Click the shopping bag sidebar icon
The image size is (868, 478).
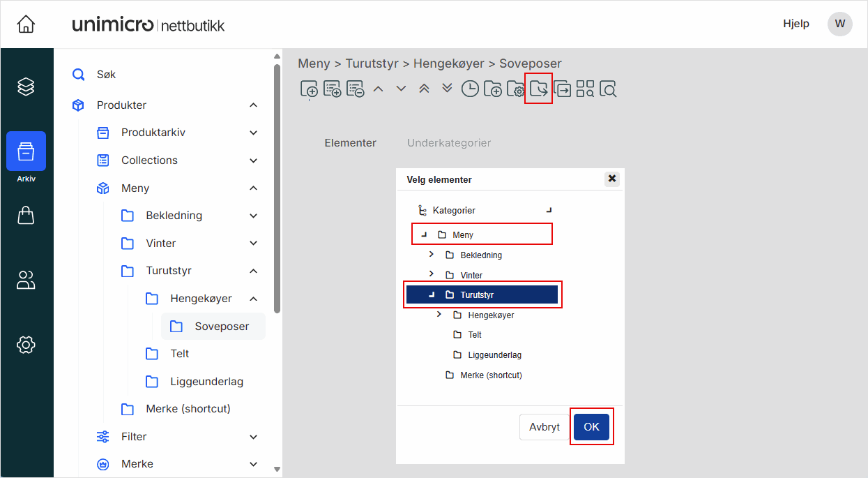(x=26, y=216)
